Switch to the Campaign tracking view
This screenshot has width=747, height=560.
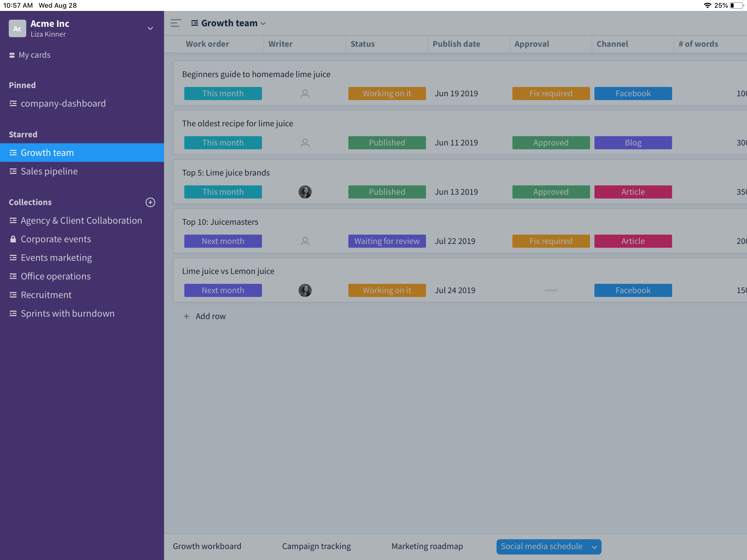pyautogui.click(x=316, y=546)
